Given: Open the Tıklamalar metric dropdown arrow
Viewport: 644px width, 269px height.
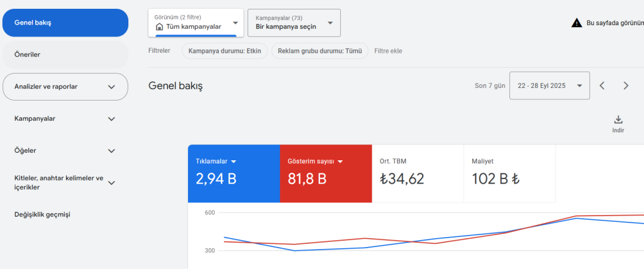Looking at the screenshot, I should click(234, 162).
